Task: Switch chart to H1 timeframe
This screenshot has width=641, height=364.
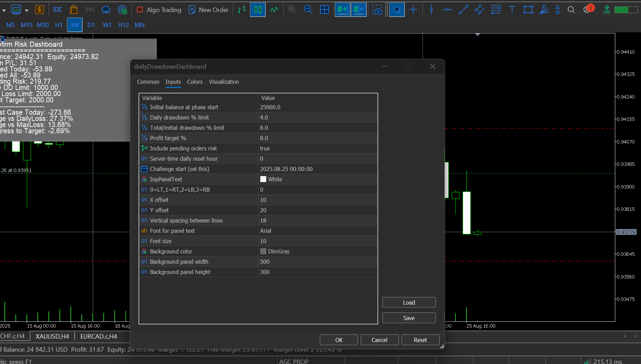Action: coord(59,25)
